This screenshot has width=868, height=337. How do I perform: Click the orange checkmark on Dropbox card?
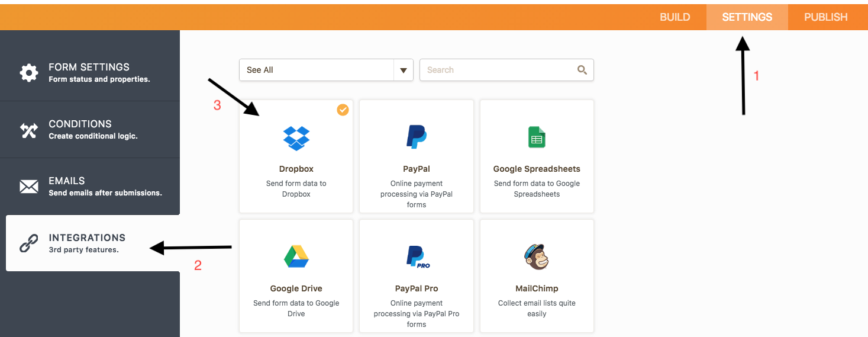pos(343,110)
